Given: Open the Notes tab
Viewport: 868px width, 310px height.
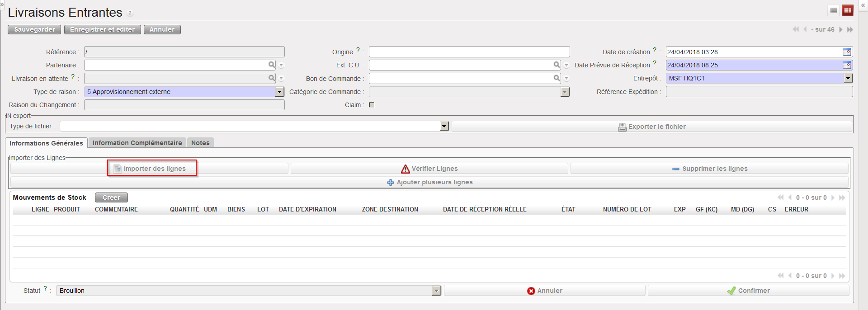Looking at the screenshot, I should pyautogui.click(x=200, y=143).
